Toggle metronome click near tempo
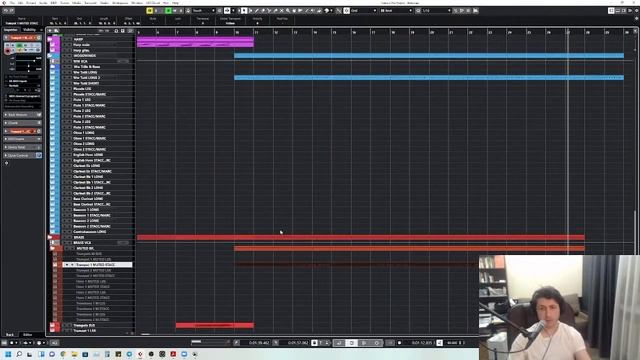 click(440, 343)
